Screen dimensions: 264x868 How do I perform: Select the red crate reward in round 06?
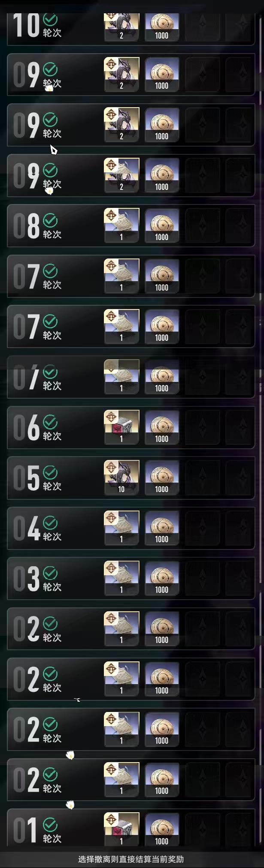[121, 427]
